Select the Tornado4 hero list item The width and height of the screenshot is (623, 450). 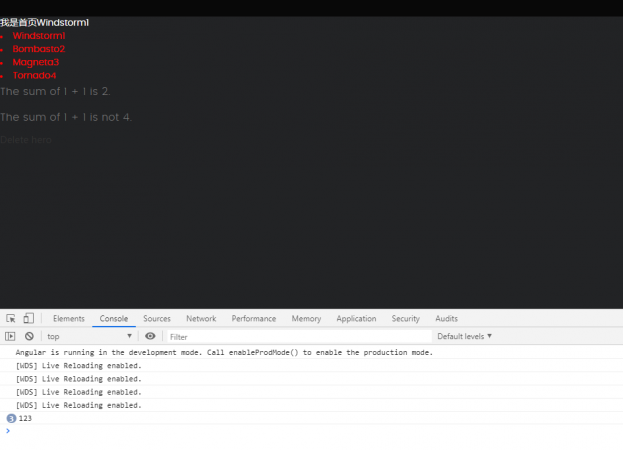pyautogui.click(x=34, y=75)
